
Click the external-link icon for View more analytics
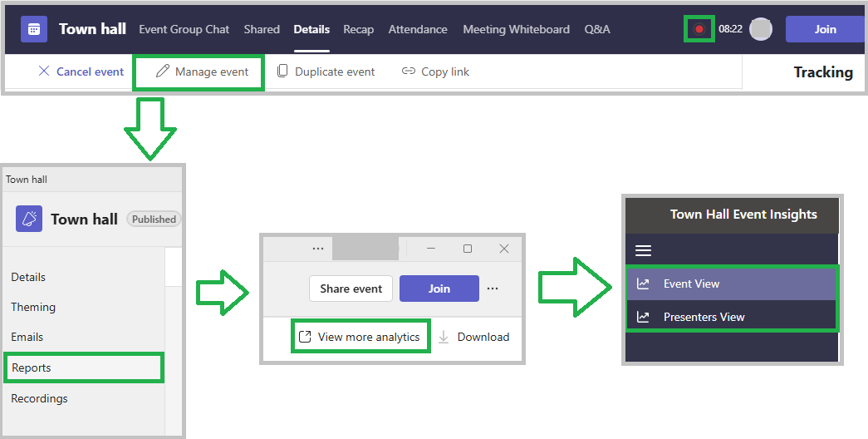[305, 337]
